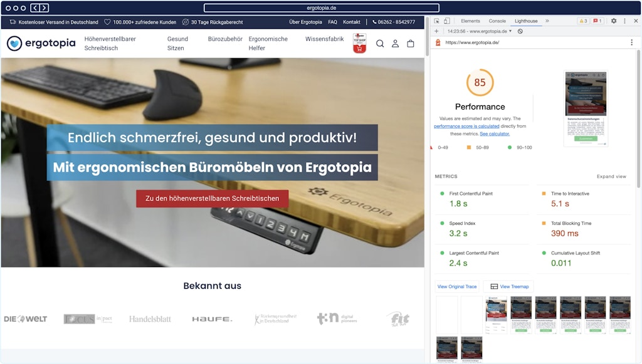Click View Treemap button
Image resolution: width=642 pixels, height=364 pixels.
(509, 287)
